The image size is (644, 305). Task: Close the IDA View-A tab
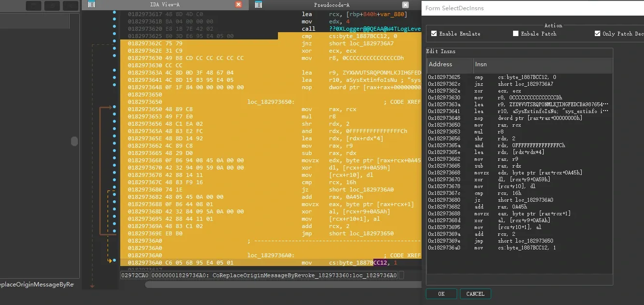pyautogui.click(x=239, y=4)
